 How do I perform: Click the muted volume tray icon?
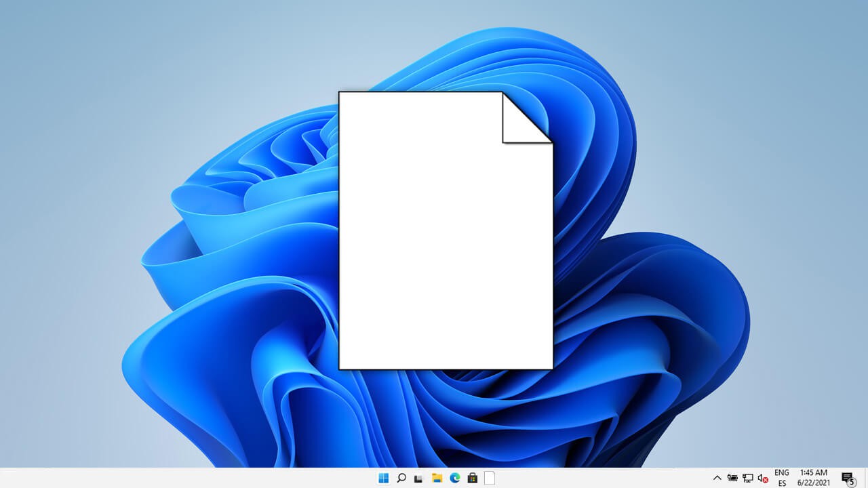(x=763, y=479)
